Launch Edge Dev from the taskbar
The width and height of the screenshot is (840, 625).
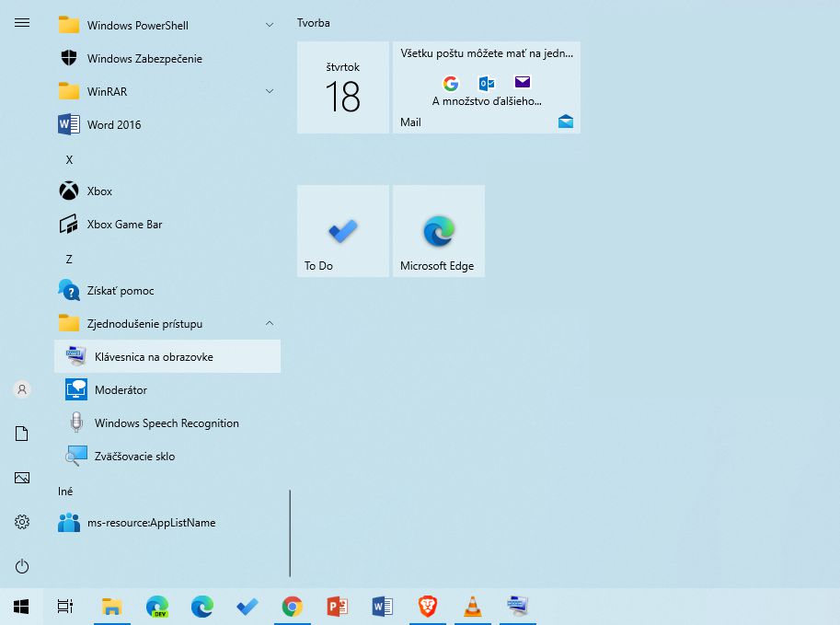coord(157,607)
